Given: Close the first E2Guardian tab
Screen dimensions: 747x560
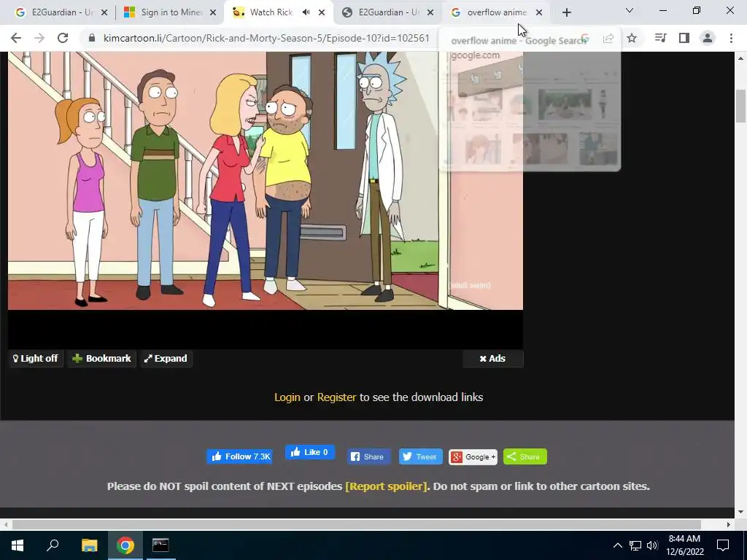Looking at the screenshot, I should (x=105, y=12).
